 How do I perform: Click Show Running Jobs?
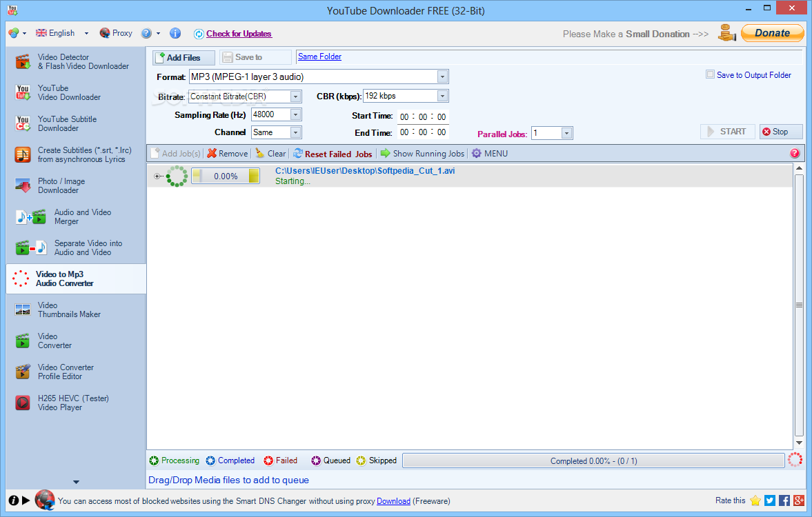pyautogui.click(x=422, y=154)
